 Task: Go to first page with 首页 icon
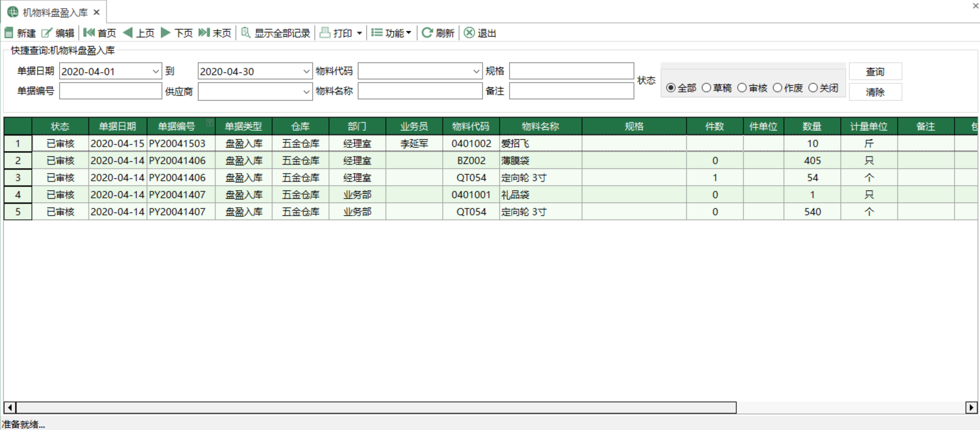[89, 32]
